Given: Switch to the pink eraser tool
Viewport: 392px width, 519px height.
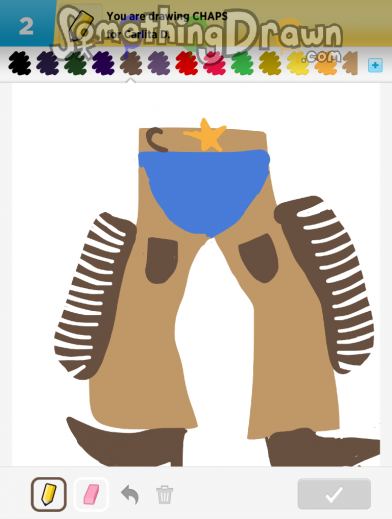Looking at the screenshot, I should pyautogui.click(x=91, y=494).
